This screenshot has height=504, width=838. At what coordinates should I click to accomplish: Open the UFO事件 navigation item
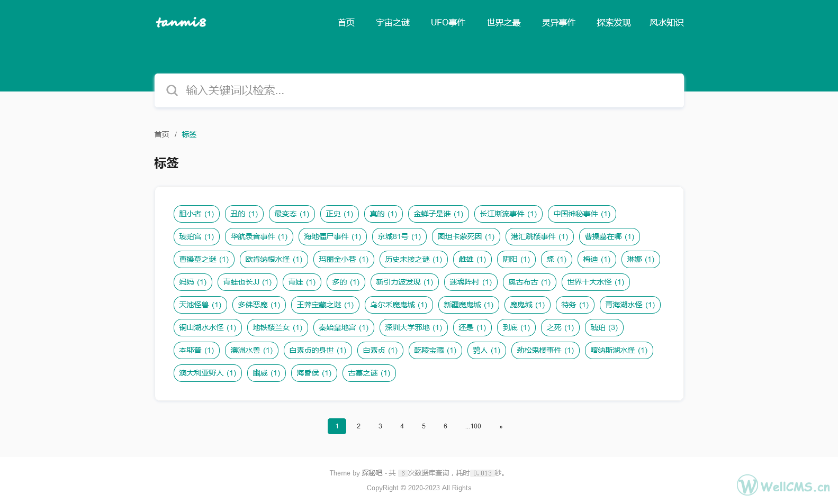coord(448,23)
